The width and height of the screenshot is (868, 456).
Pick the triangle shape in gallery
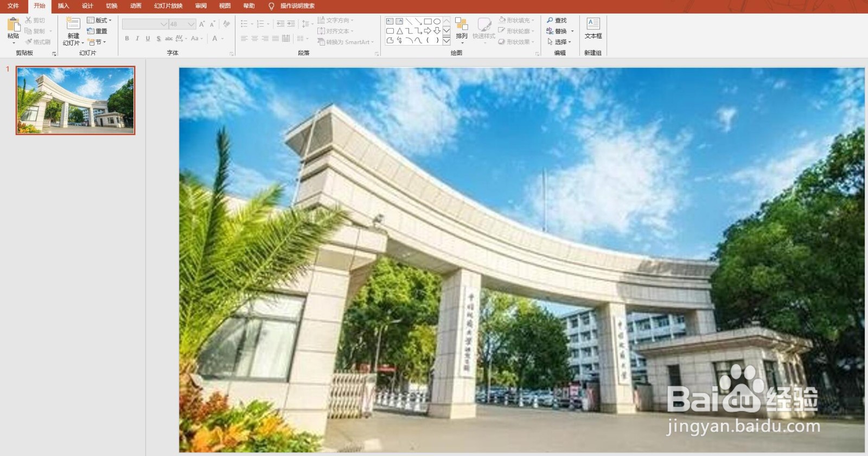[x=399, y=31]
